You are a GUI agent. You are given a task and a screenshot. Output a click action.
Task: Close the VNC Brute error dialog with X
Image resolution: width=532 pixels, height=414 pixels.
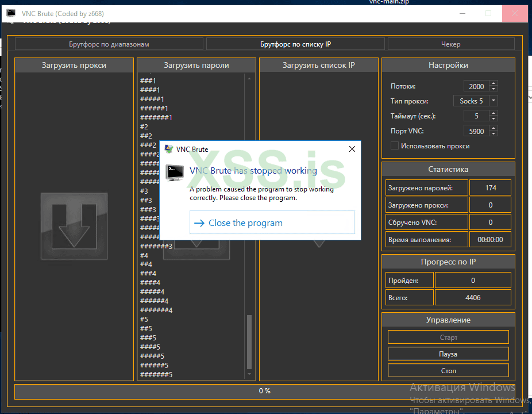click(352, 149)
